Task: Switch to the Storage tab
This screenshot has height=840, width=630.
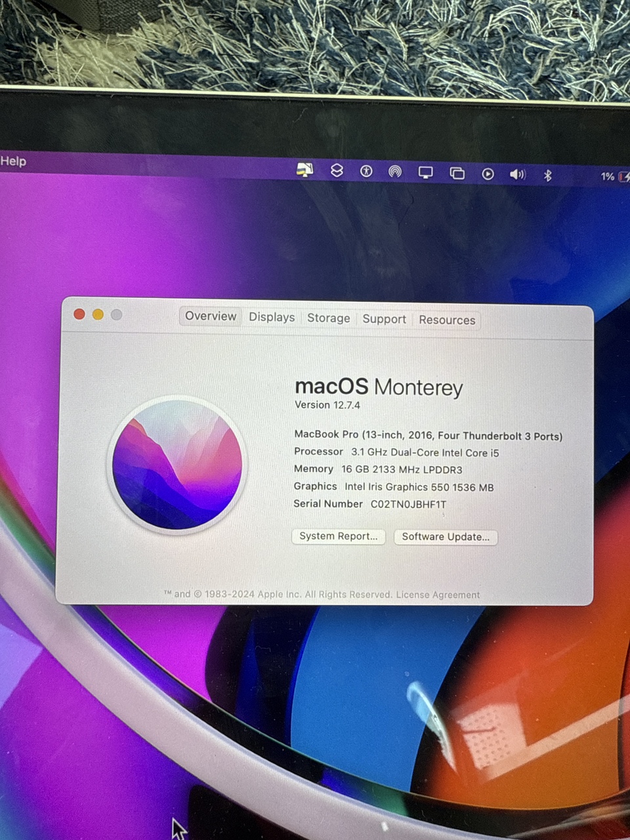Action: pyautogui.click(x=328, y=318)
